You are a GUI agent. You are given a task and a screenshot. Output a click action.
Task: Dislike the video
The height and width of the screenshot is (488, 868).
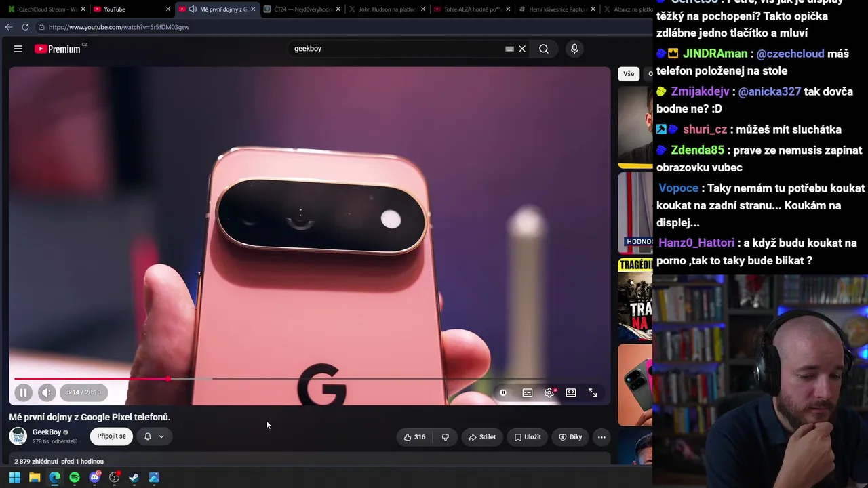(x=445, y=437)
